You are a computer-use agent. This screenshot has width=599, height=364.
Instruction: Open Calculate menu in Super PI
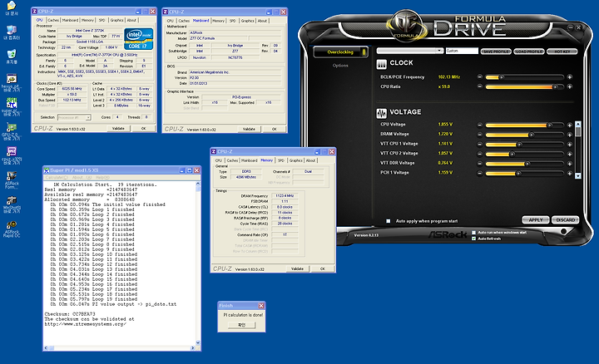(x=57, y=177)
